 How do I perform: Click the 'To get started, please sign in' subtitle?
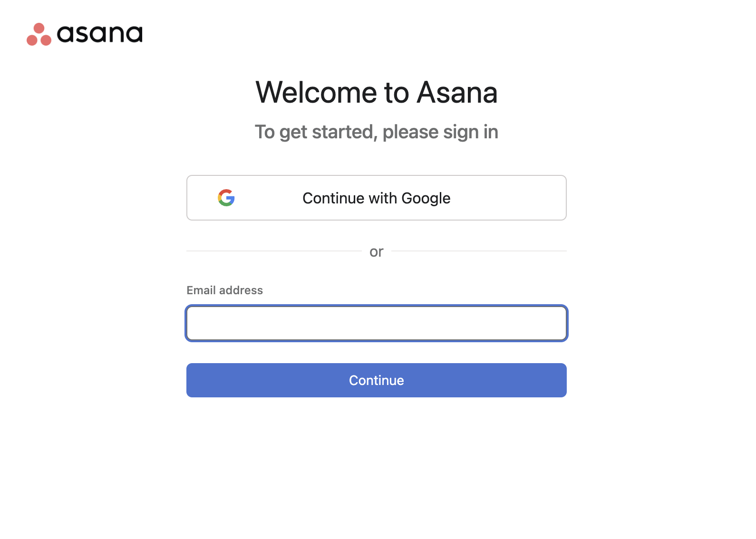click(x=377, y=132)
